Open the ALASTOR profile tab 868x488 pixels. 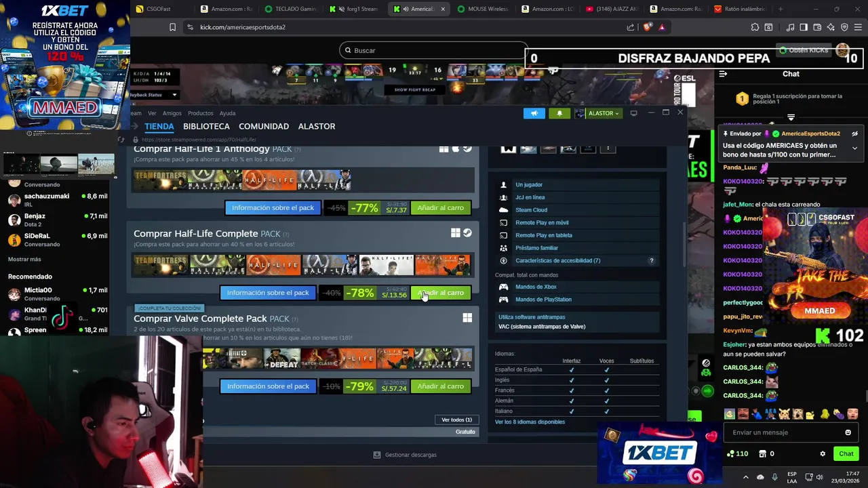click(317, 126)
